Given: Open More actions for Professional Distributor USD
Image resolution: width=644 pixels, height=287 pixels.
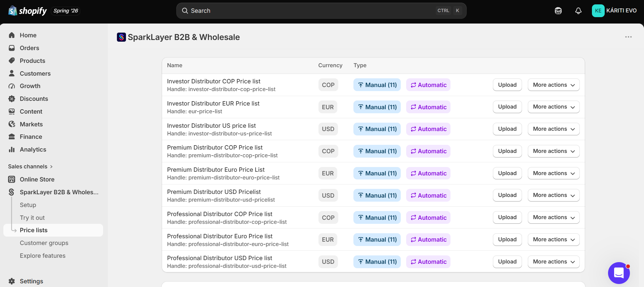Looking at the screenshot, I should pyautogui.click(x=554, y=262).
